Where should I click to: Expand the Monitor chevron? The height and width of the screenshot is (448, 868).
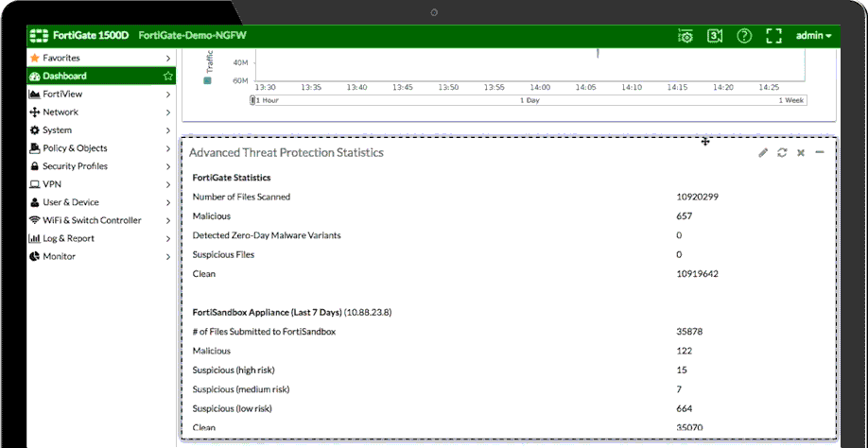click(167, 257)
